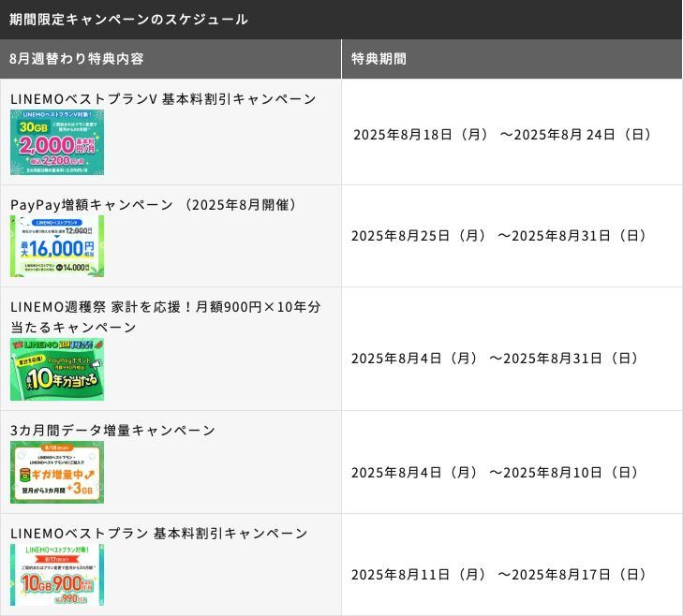Click the LINEMO週穫祭 10年分当たる banner

57,370
